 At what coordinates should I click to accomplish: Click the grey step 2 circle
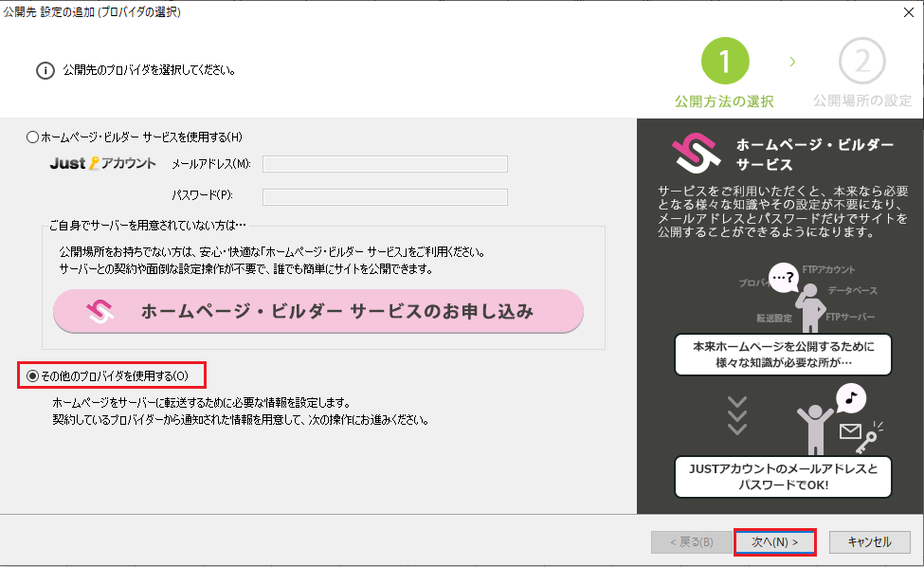click(862, 61)
